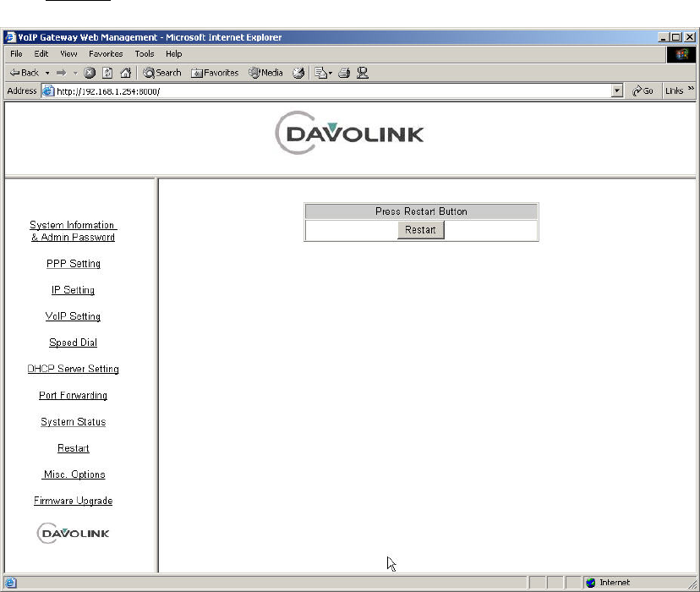Open the Speed Dial link
700x592 pixels.
pyautogui.click(x=73, y=343)
